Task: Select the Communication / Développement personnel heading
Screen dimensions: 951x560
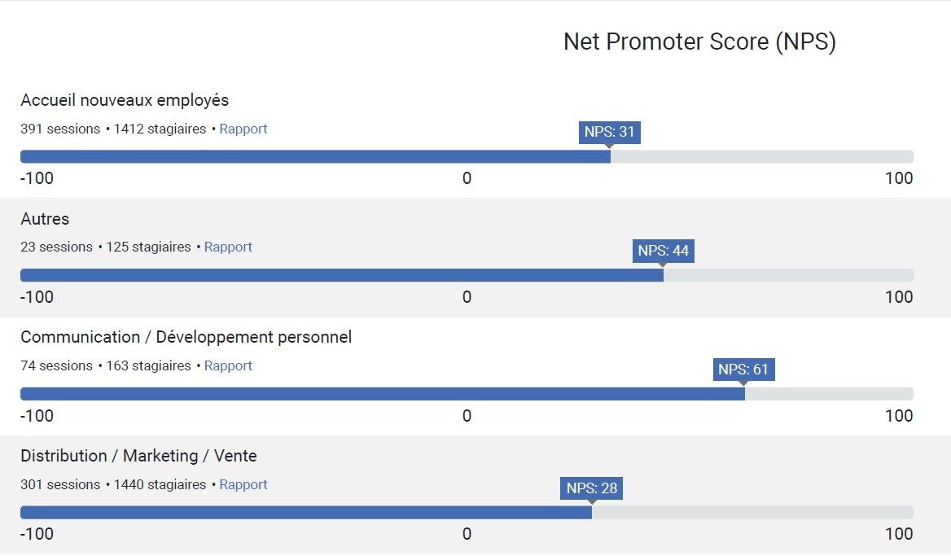Action: [186, 337]
